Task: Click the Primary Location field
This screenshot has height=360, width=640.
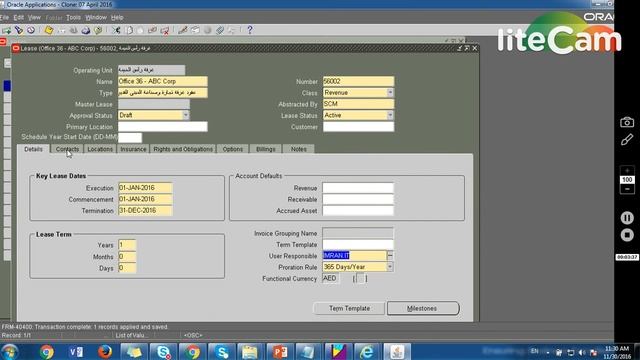Action: point(162,127)
